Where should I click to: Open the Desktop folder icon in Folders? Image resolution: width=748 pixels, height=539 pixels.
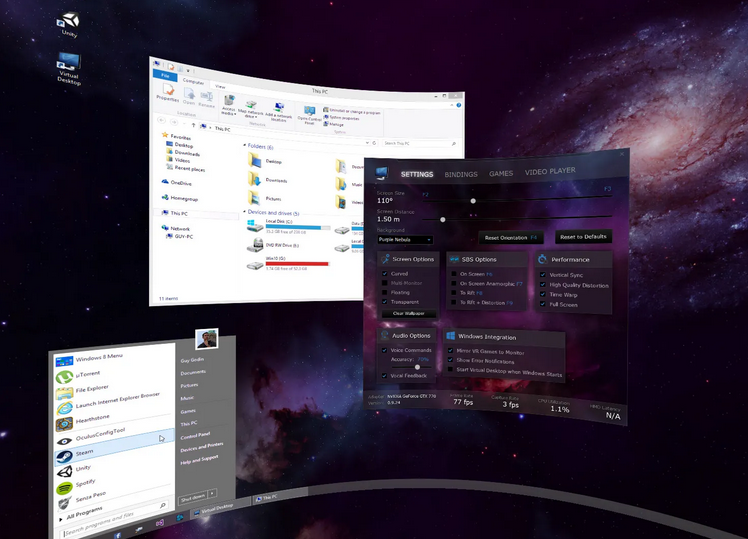click(254, 160)
